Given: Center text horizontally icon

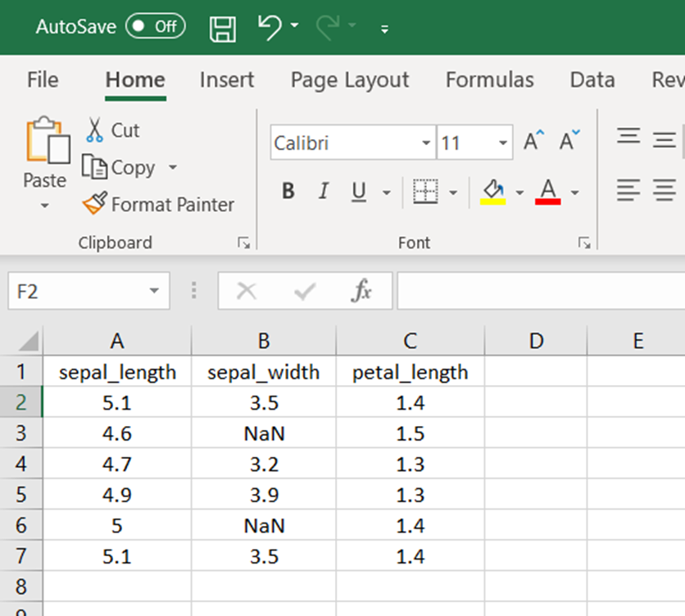Looking at the screenshot, I should tap(665, 190).
